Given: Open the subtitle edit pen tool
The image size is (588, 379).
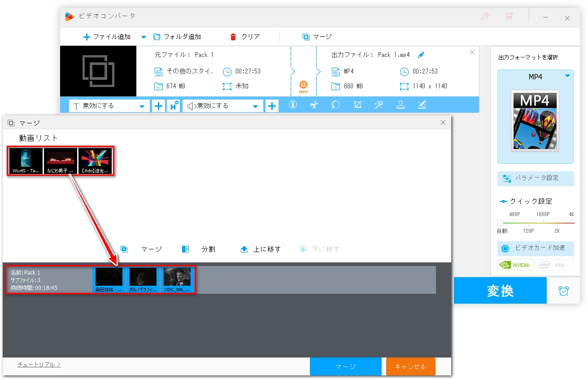Looking at the screenshot, I should [x=422, y=105].
